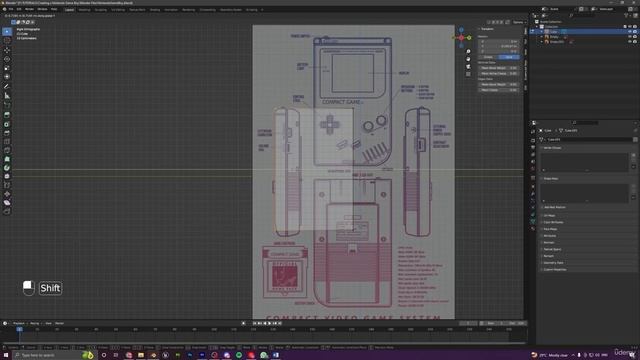This screenshot has height=360, width=640.
Task: Select the Global transform option
Action: (489, 57)
